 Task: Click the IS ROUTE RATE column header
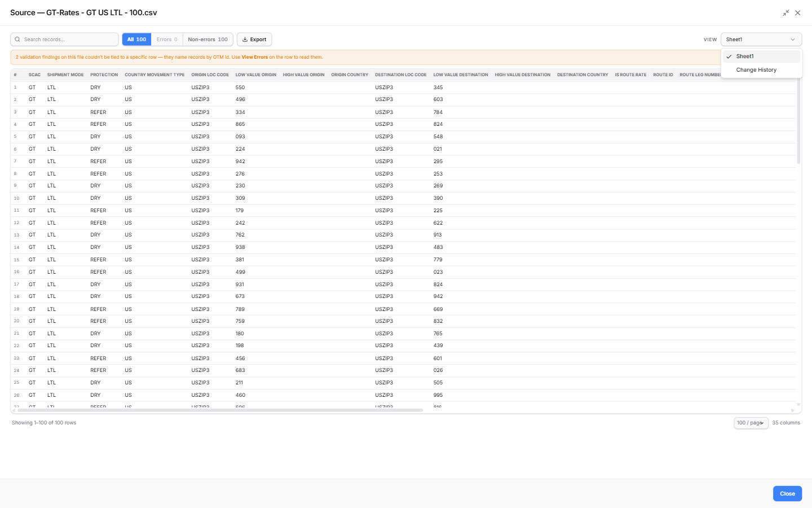630,75
